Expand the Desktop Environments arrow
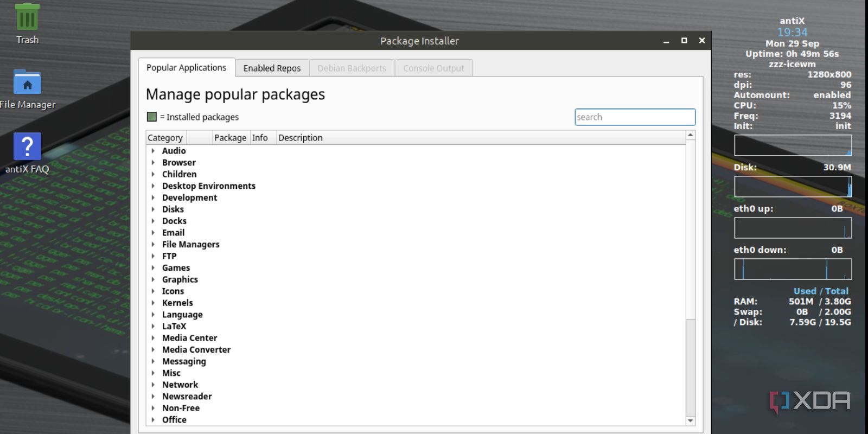The image size is (868, 434). 153,186
